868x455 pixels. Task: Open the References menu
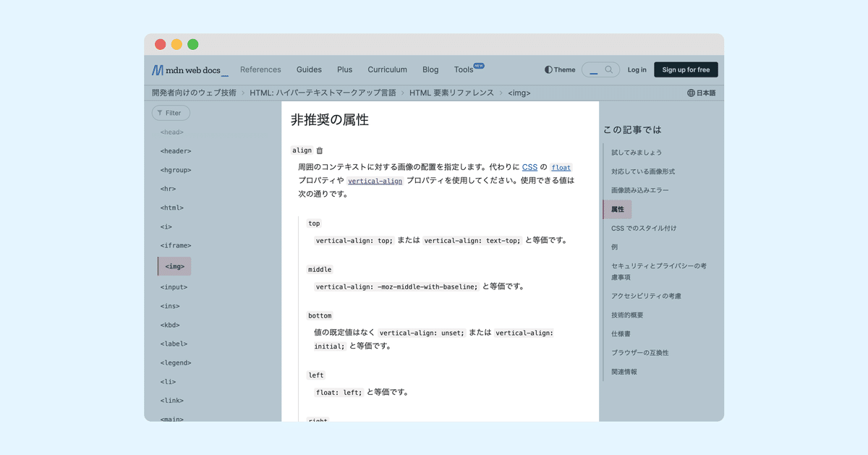click(261, 69)
